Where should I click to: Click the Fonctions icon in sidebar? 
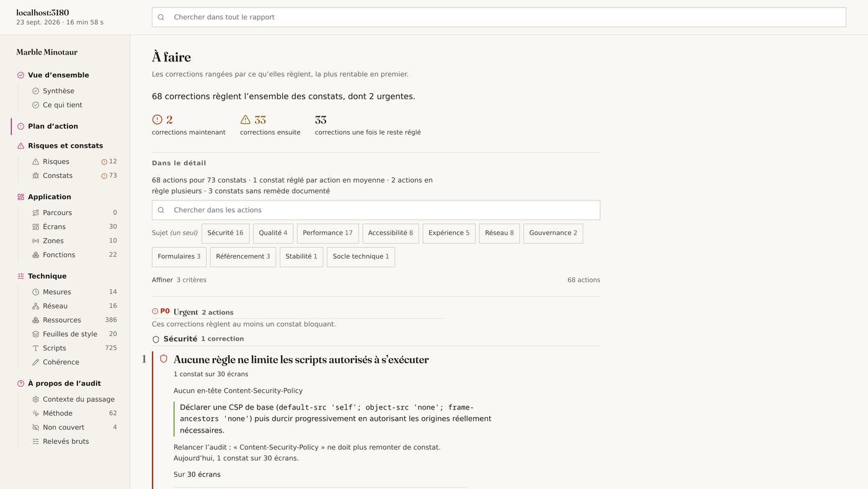click(35, 255)
